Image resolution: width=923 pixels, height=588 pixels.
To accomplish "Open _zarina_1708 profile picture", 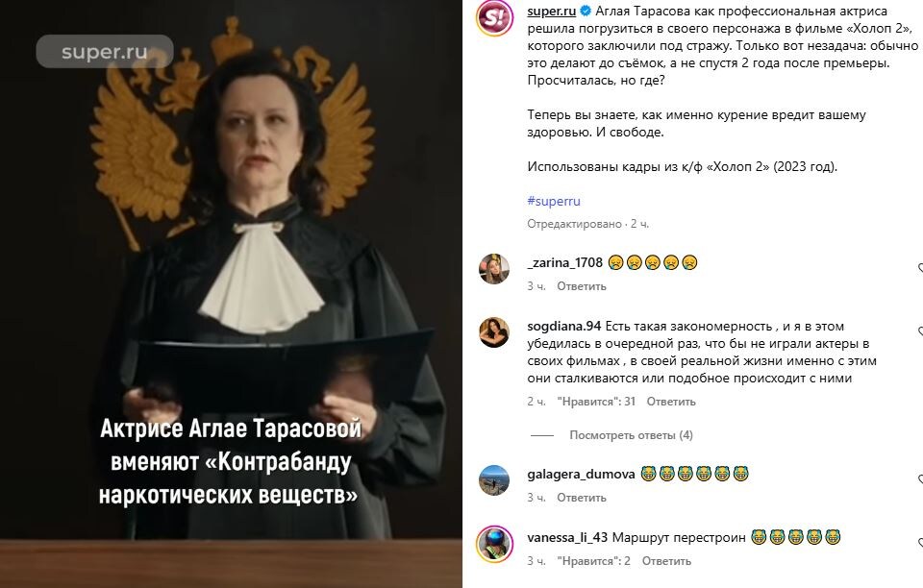I will [494, 269].
